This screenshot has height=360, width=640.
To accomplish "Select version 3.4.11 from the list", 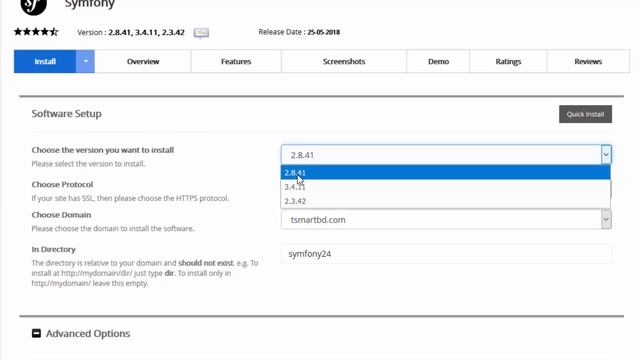I will click(x=445, y=187).
